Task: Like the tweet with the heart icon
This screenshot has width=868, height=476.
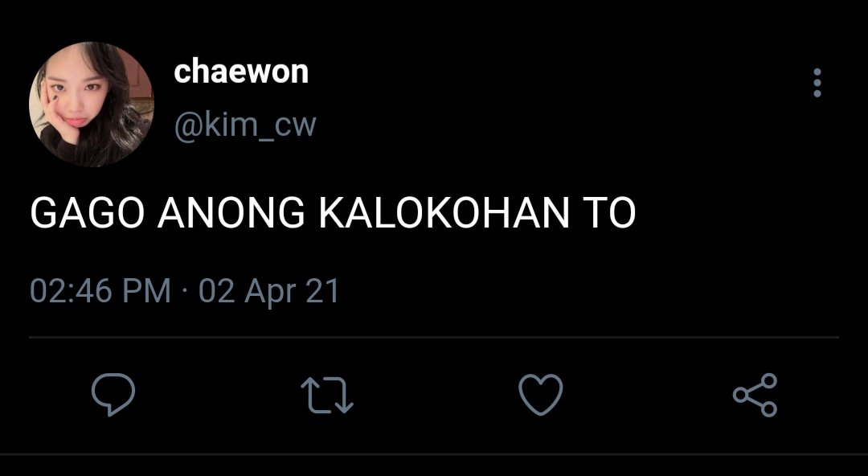Action: 541,395
